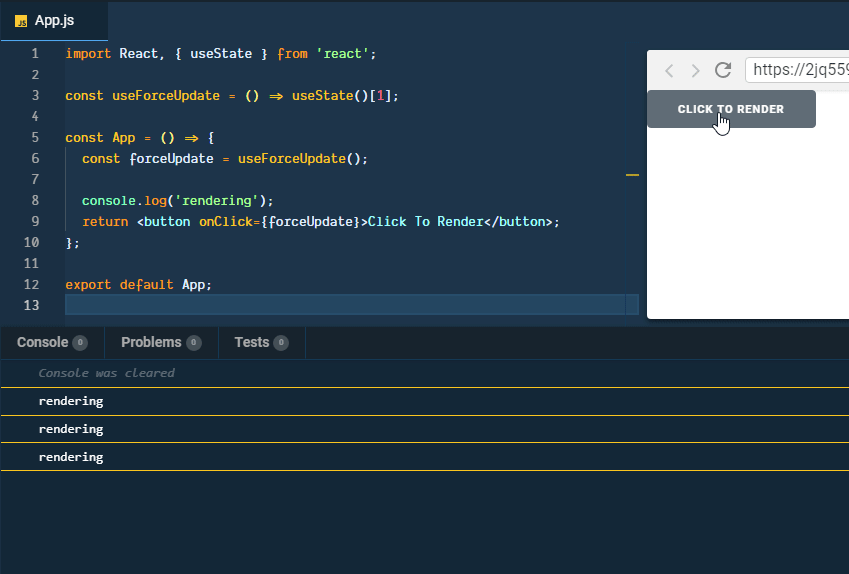Screen dimensions: 849x574
Task: Click line number 5 in the gutter
Action: coord(35,137)
